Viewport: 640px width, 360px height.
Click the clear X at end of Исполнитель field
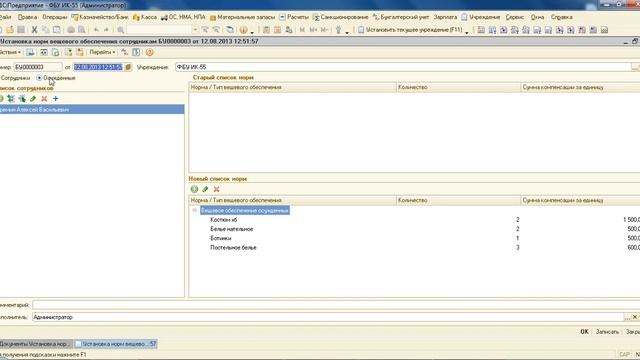point(635,317)
